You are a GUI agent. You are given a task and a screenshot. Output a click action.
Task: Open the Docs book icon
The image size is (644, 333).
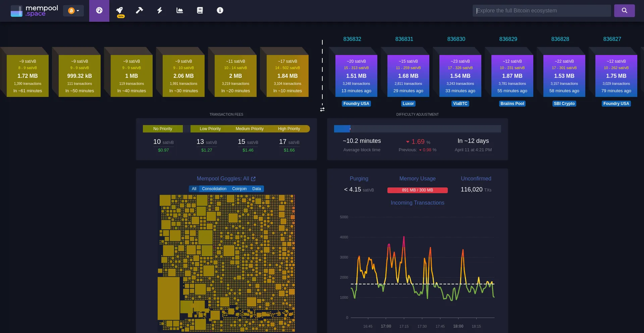(200, 10)
